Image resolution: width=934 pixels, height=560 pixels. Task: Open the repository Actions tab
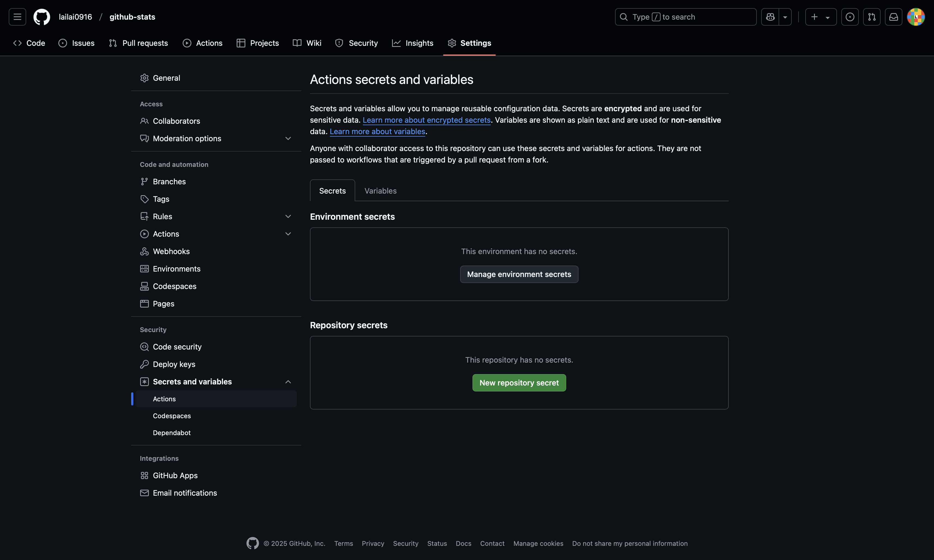point(203,43)
